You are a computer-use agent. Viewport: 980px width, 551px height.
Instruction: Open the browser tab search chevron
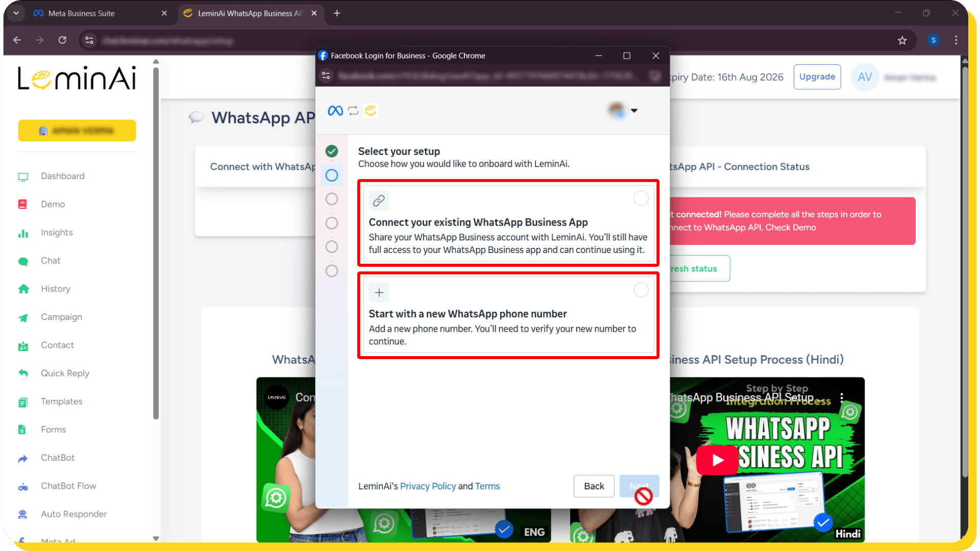point(15,13)
